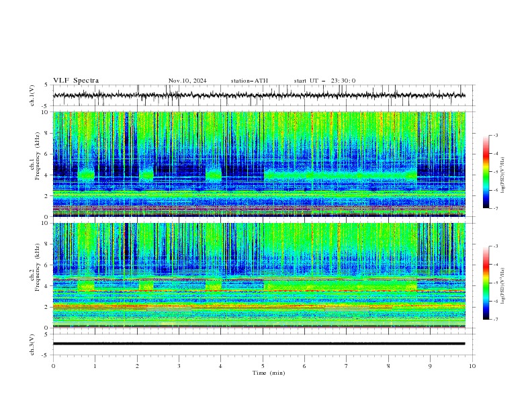Select the ch.2 colorbar "log(PSD)(V²/Hz)" label
The image size is (532, 411).
[502, 285]
